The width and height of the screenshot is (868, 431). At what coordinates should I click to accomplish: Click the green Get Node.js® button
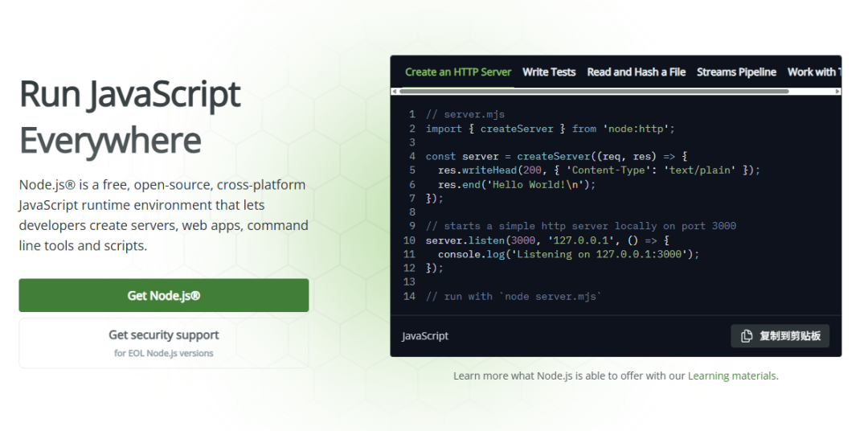164,295
